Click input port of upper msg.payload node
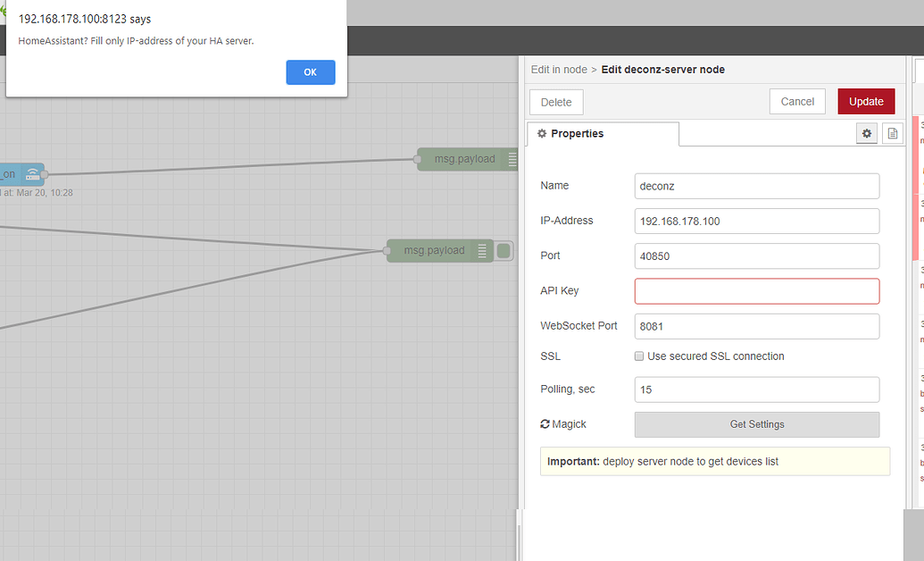The width and height of the screenshot is (924, 561). (x=417, y=159)
